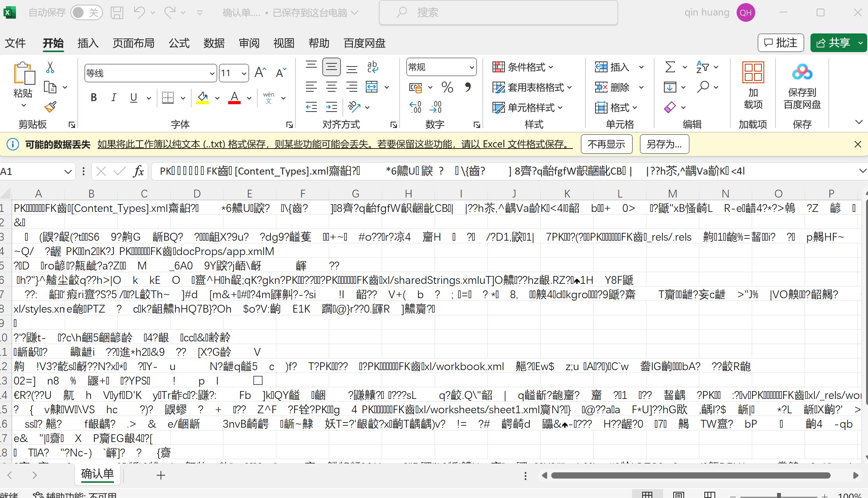The image size is (868, 498).
Task: Toggle the AutoSave switch
Action: click(x=86, y=12)
